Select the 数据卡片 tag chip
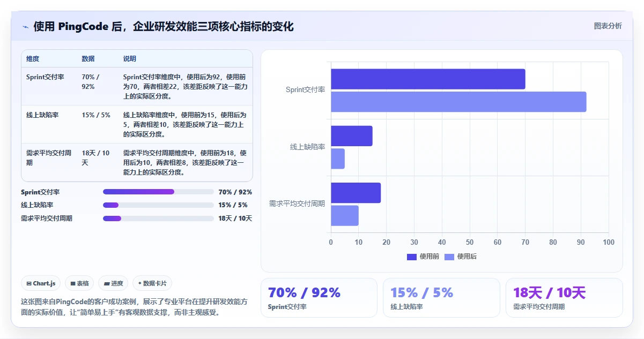 click(152, 283)
